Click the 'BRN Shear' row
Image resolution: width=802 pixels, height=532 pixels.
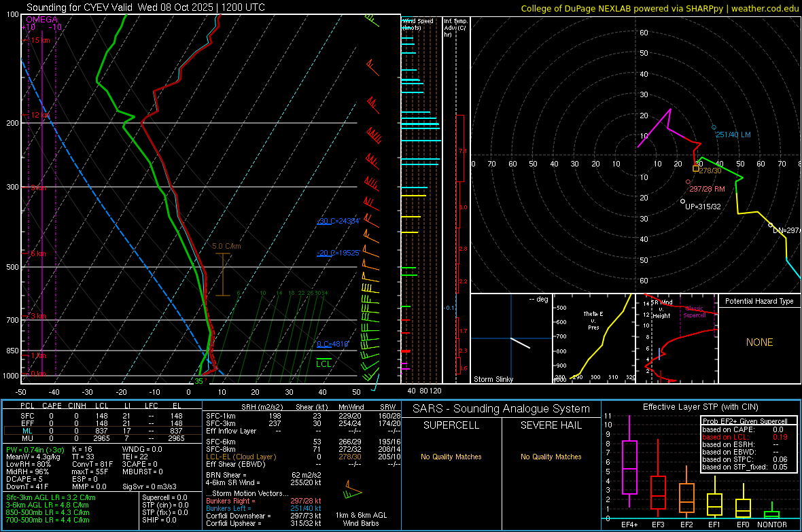pyautogui.click(x=264, y=475)
